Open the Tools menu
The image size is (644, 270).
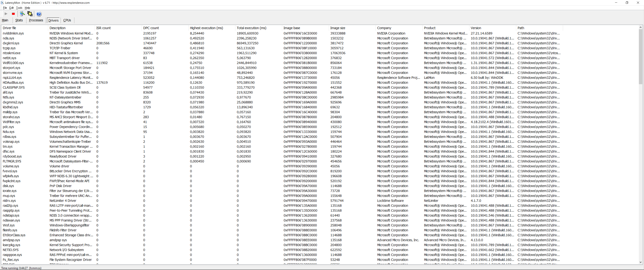click(19, 8)
